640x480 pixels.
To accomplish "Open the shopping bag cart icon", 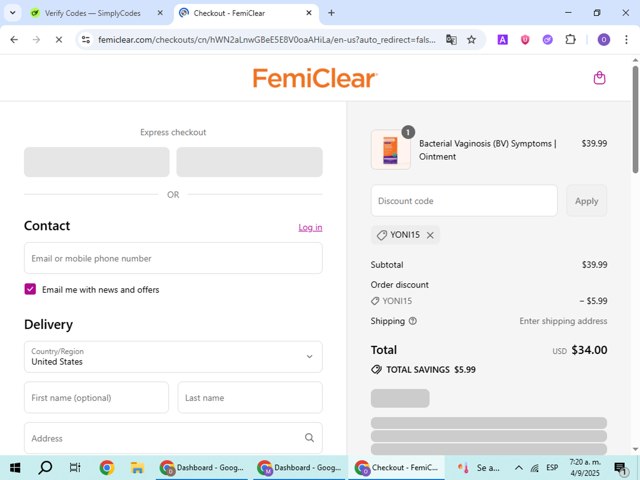I will (x=599, y=78).
